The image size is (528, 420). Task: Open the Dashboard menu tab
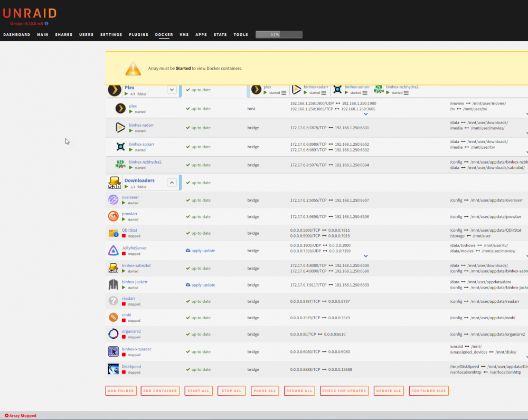[x=17, y=35]
